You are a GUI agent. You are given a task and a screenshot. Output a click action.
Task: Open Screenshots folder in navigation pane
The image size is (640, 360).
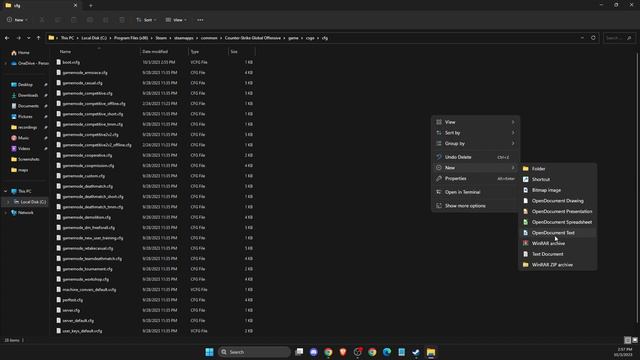pyautogui.click(x=29, y=159)
